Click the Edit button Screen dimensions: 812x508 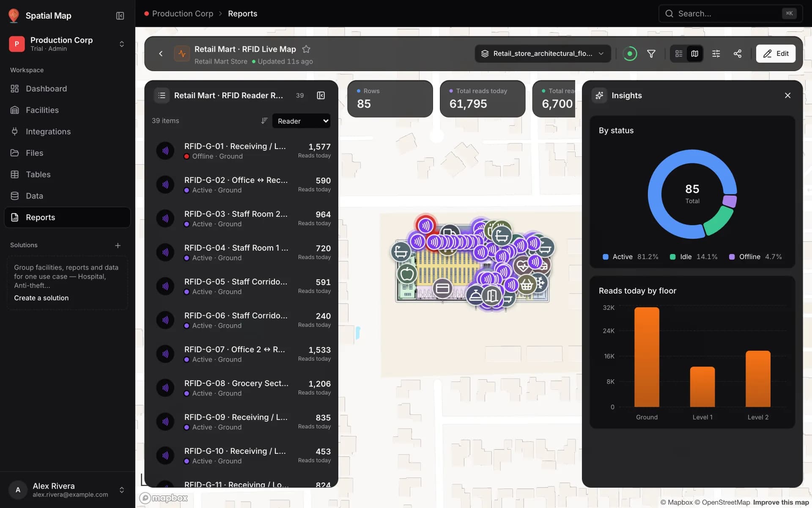point(776,54)
